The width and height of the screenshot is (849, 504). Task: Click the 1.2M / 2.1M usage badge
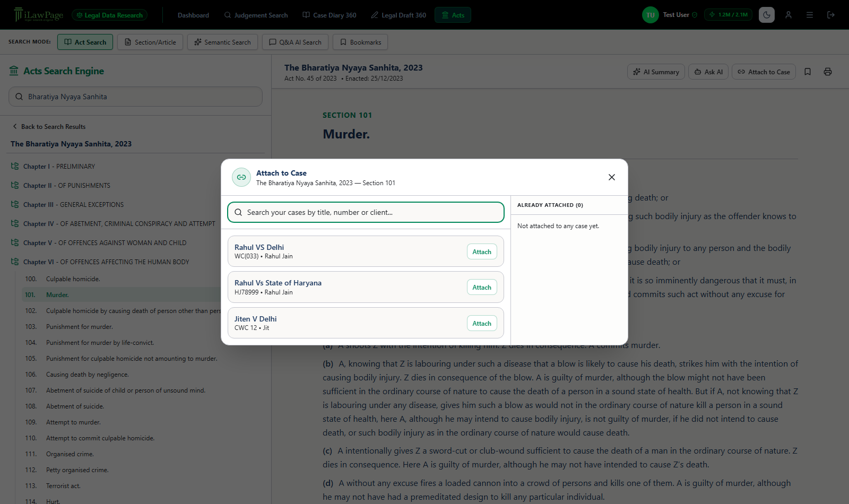coord(728,15)
